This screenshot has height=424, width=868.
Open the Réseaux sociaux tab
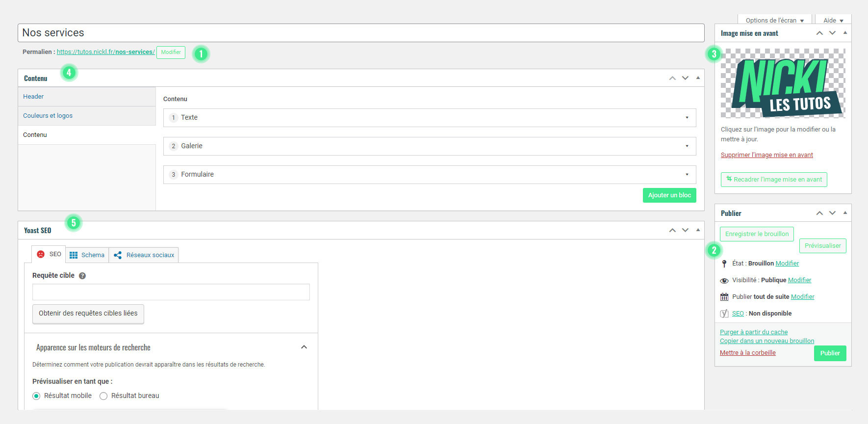tap(144, 255)
